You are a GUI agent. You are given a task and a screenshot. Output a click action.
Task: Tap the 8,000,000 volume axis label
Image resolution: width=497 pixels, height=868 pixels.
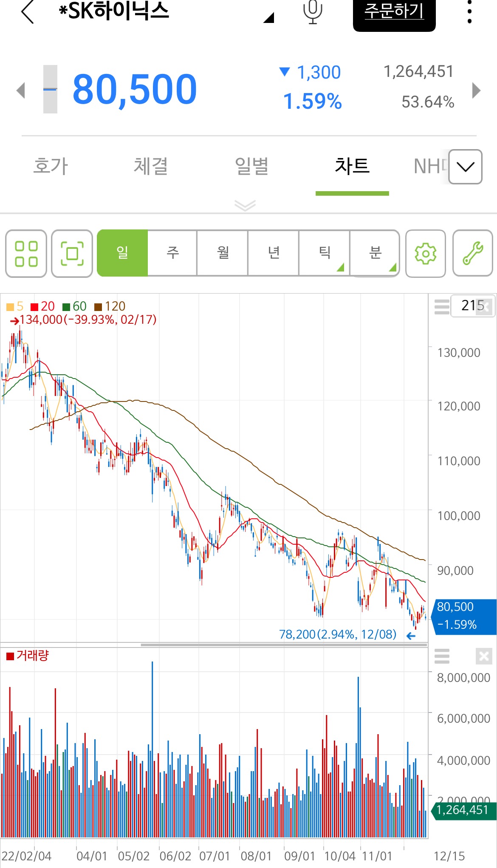(x=464, y=678)
